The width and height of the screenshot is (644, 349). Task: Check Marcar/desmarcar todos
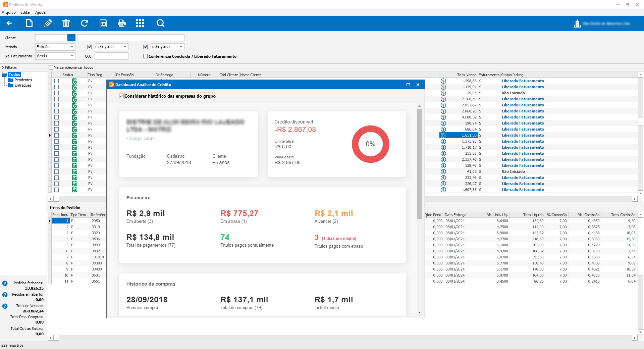click(x=51, y=67)
